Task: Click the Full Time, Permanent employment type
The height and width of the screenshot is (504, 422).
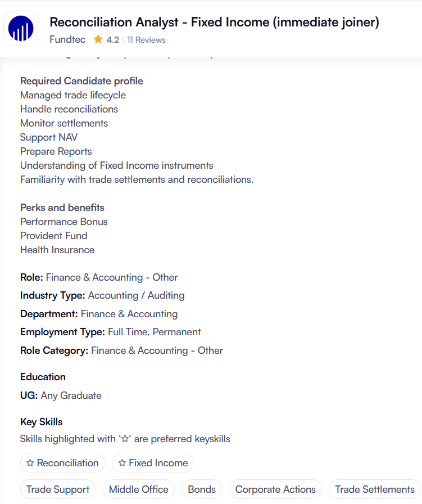Action: pyautogui.click(x=155, y=332)
